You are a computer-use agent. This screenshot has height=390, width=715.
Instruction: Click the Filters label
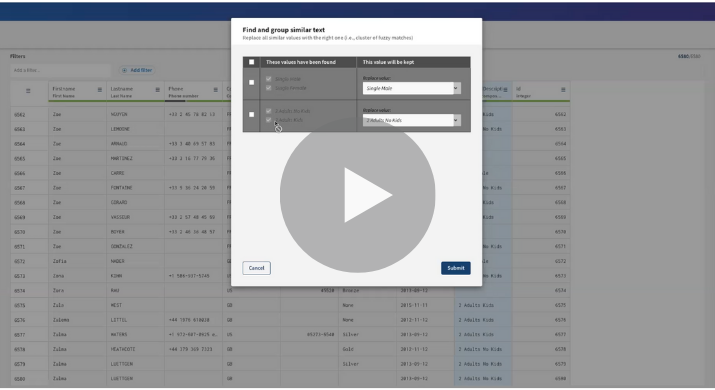click(x=18, y=56)
